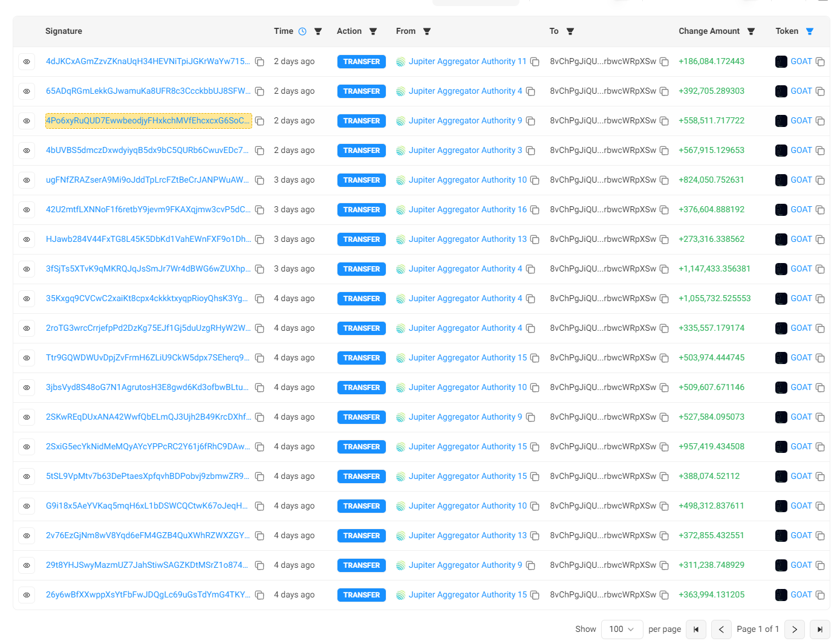The width and height of the screenshot is (840, 644).
Task: Copy GOAT token address in first row
Action: [x=820, y=62]
